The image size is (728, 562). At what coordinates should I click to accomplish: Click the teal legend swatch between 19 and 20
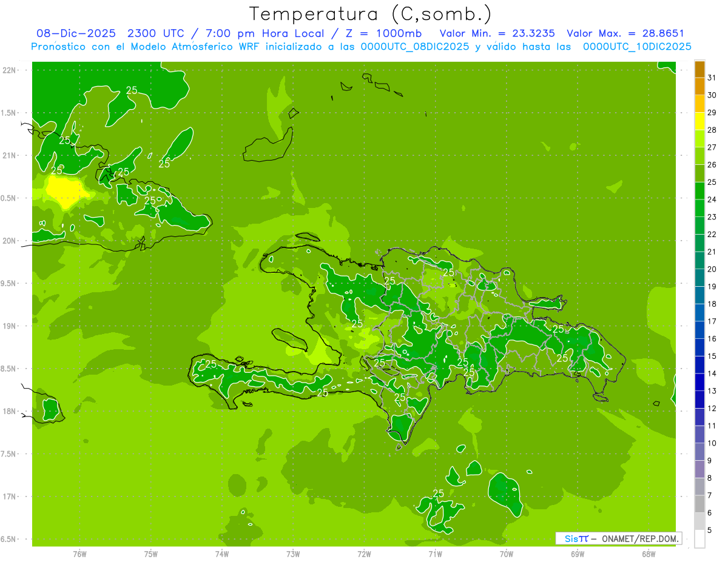tap(699, 278)
